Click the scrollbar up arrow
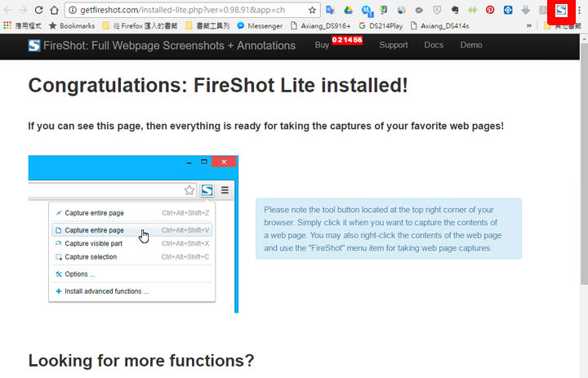The image size is (588, 378). click(x=584, y=38)
